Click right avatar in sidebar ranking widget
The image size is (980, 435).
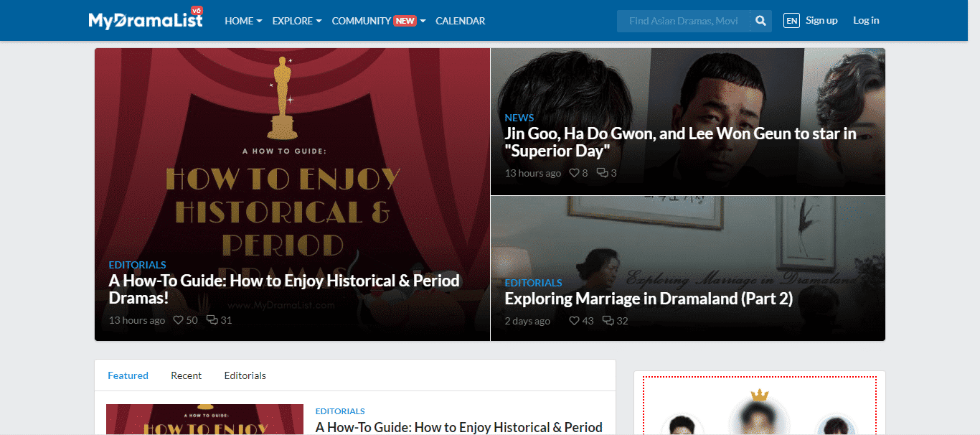click(x=837, y=424)
